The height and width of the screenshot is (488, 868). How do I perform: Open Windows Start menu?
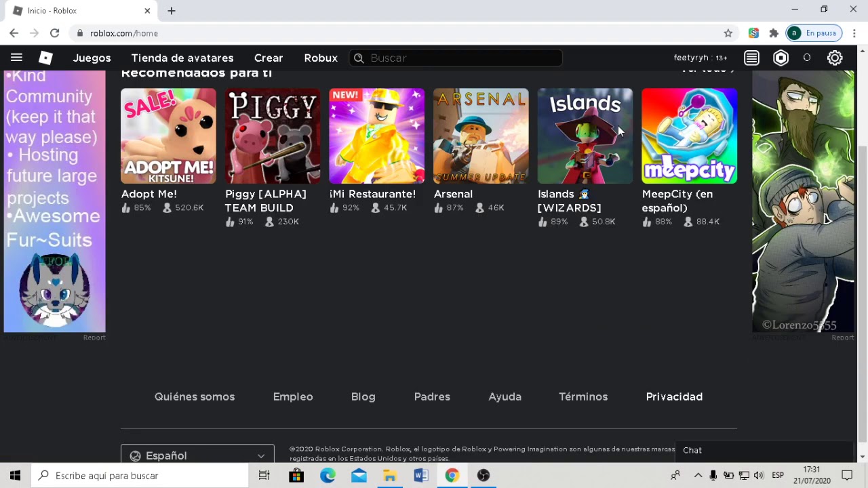[x=15, y=475]
